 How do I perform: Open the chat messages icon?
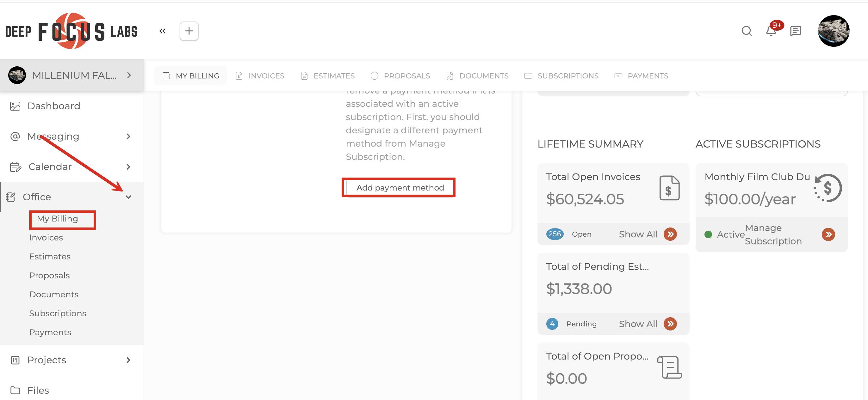click(796, 31)
